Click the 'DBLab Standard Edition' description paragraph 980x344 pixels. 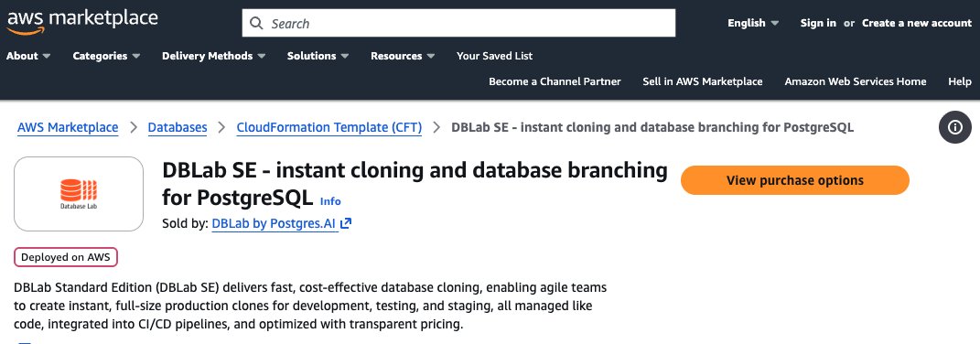310,306
